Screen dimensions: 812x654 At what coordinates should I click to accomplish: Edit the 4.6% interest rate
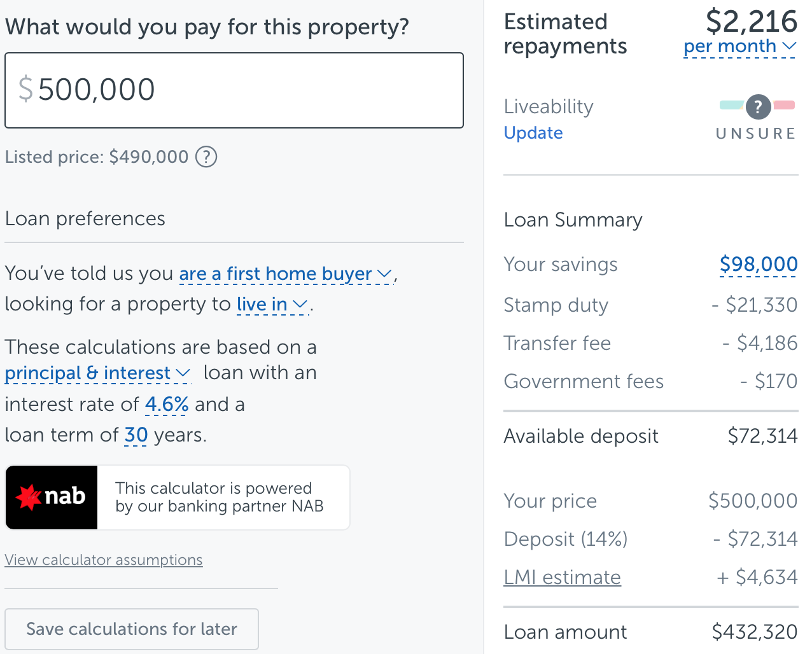167,405
